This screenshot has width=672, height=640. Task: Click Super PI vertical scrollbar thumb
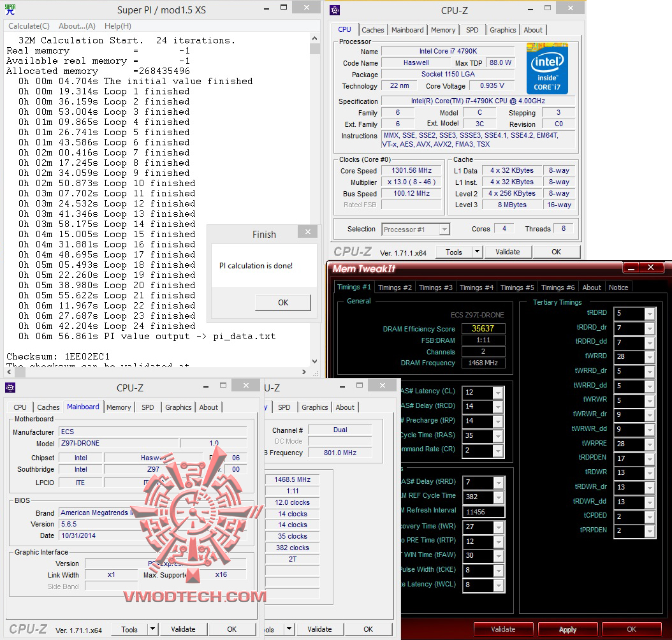tap(314, 48)
